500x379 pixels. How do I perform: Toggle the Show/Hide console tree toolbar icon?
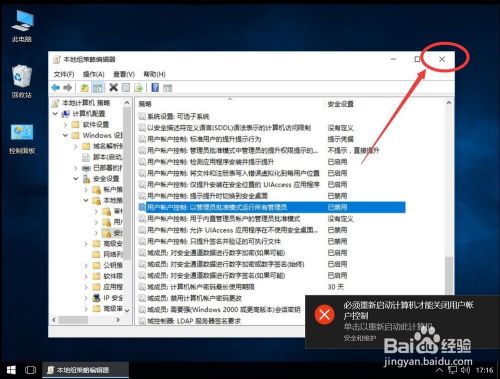click(97, 88)
